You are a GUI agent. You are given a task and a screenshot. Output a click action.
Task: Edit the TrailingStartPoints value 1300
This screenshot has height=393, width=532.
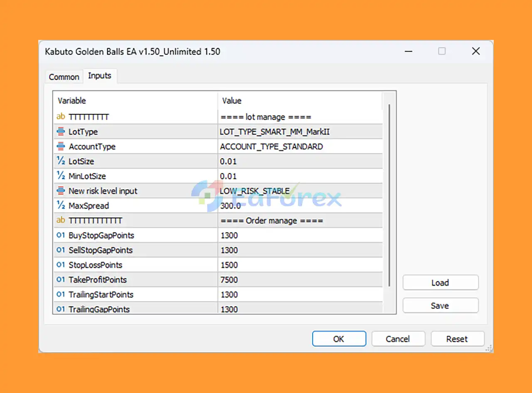[x=300, y=294]
